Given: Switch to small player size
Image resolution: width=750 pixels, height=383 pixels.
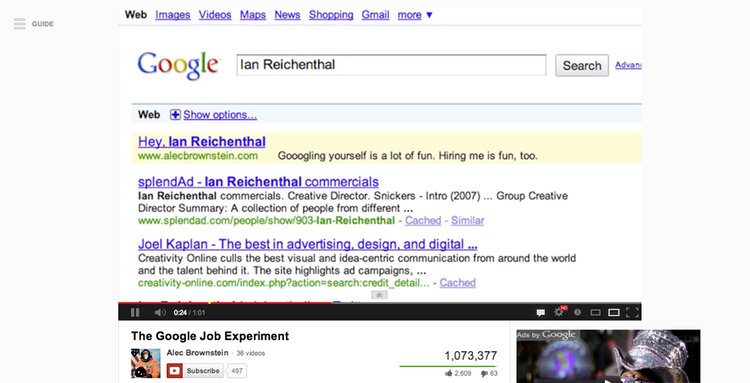Looking at the screenshot, I should [x=596, y=313].
